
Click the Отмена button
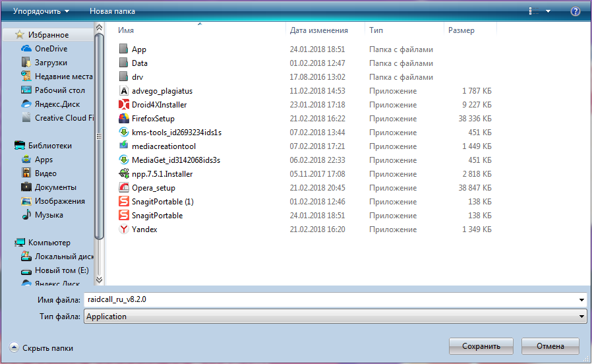[550, 346]
